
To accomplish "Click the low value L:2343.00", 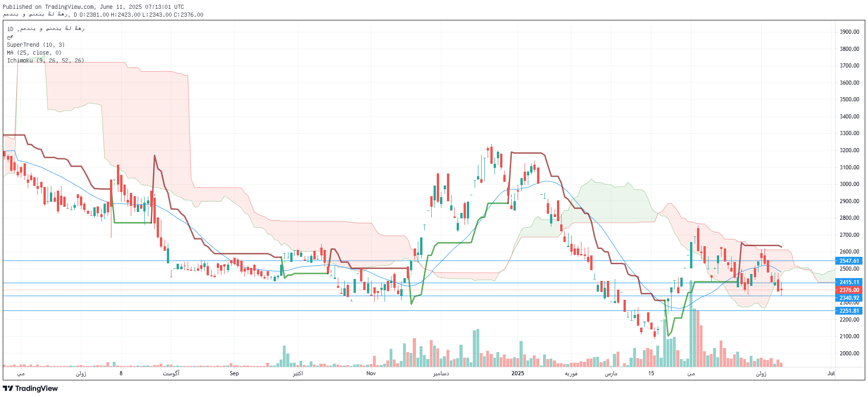I will [157, 15].
